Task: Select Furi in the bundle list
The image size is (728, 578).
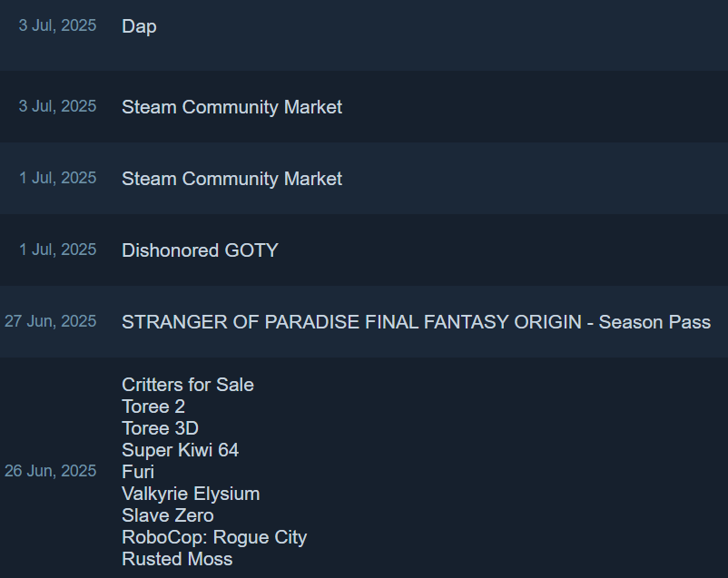Action: pos(138,472)
